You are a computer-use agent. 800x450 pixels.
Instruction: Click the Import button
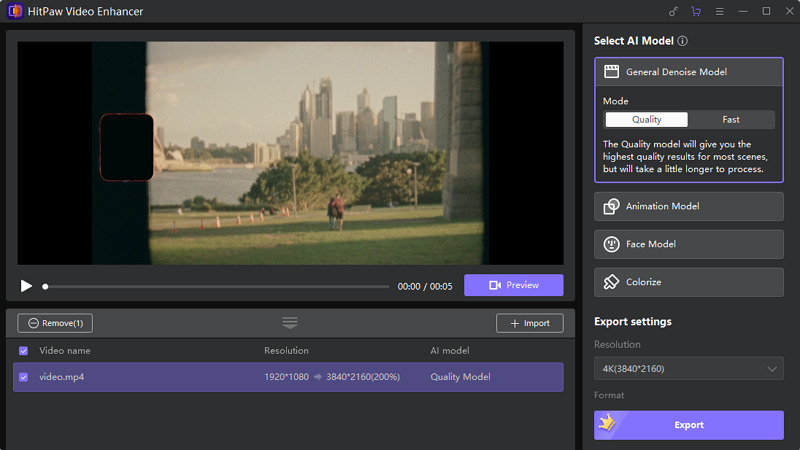(x=529, y=323)
